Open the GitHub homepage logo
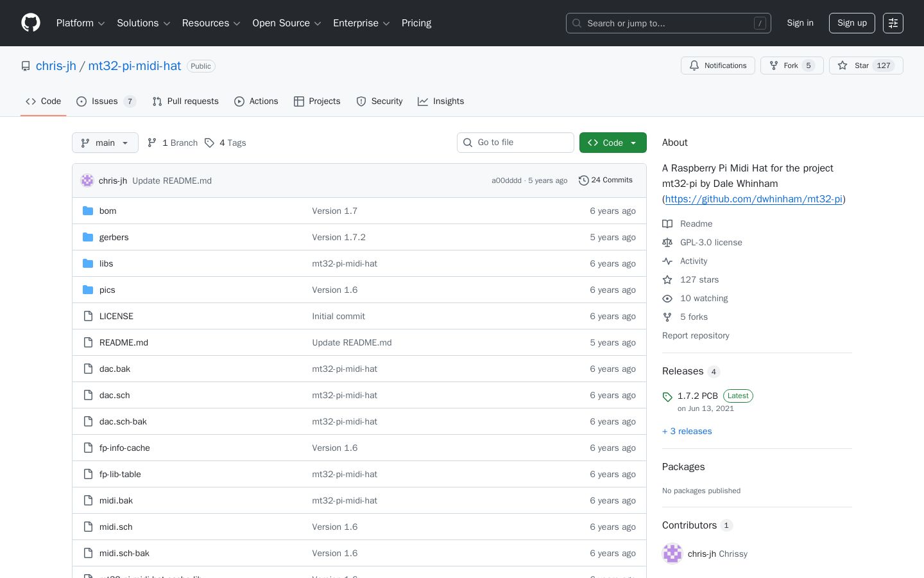Screen dimensions: 924x578 pos(31,23)
